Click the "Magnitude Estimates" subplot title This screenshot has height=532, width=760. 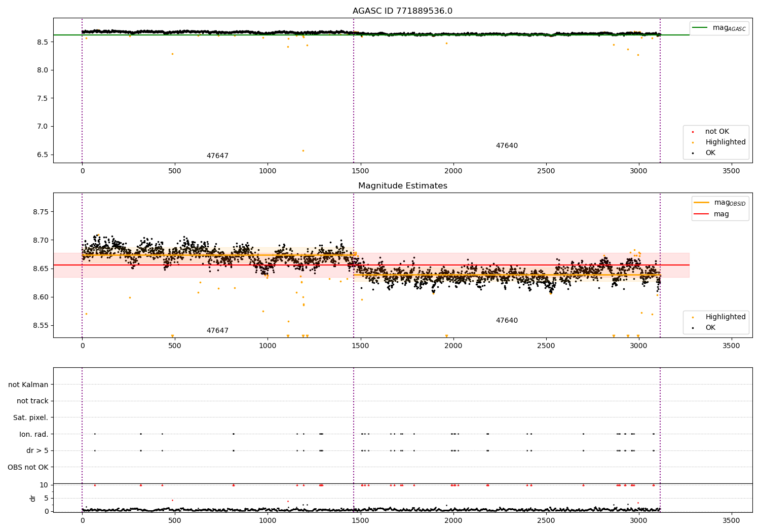click(402, 186)
